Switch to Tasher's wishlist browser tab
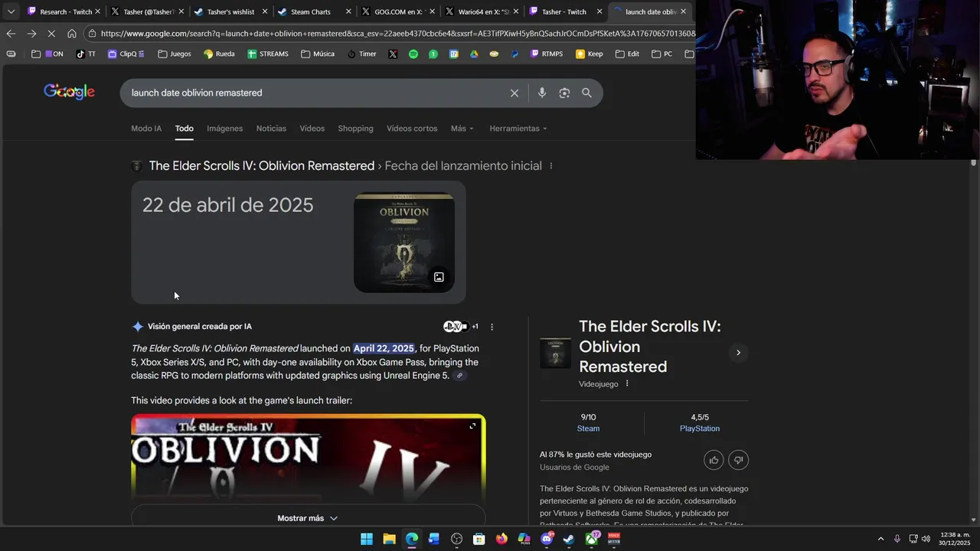This screenshot has height=551, width=980. (x=230, y=11)
